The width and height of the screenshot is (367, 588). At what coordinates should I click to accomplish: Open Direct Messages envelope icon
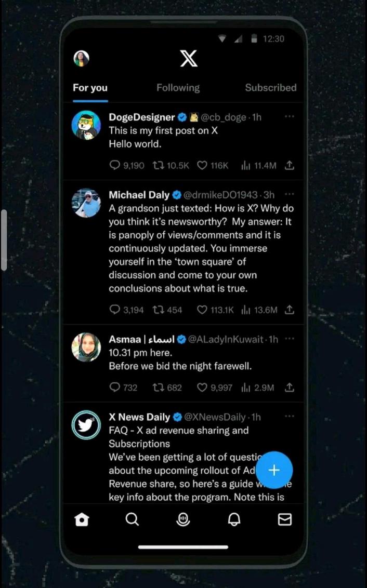tap(285, 519)
